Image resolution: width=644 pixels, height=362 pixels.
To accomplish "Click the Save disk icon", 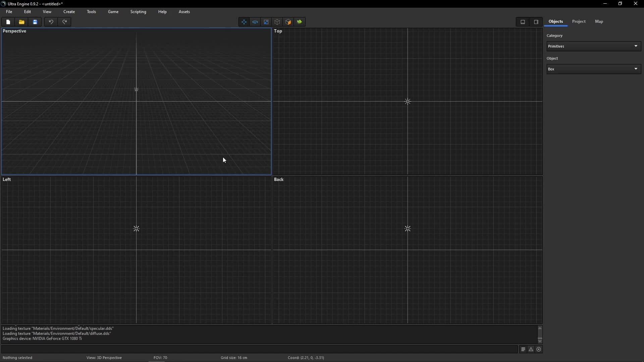I will coord(35,22).
